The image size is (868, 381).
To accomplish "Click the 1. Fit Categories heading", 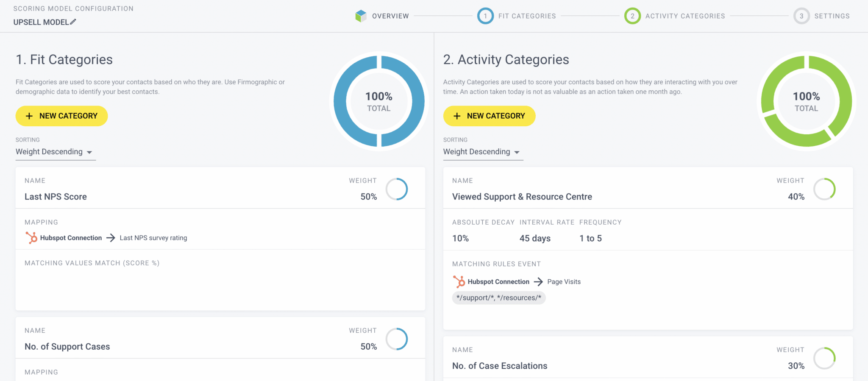I will click(64, 60).
